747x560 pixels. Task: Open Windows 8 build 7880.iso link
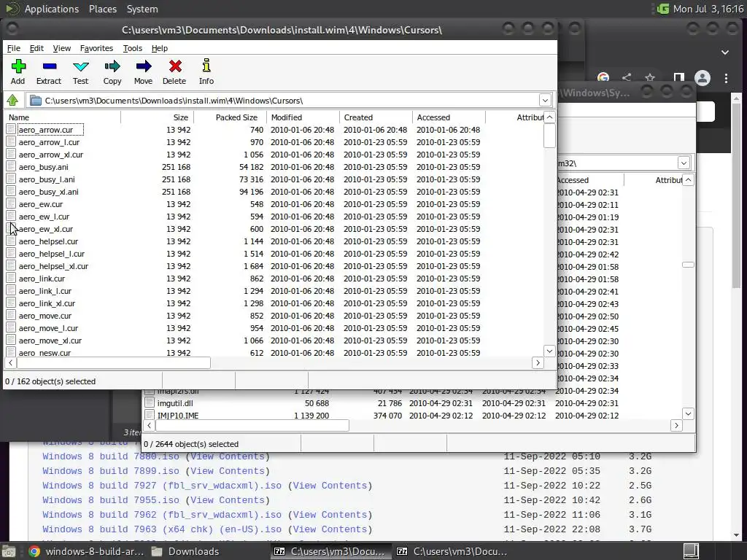pos(111,456)
